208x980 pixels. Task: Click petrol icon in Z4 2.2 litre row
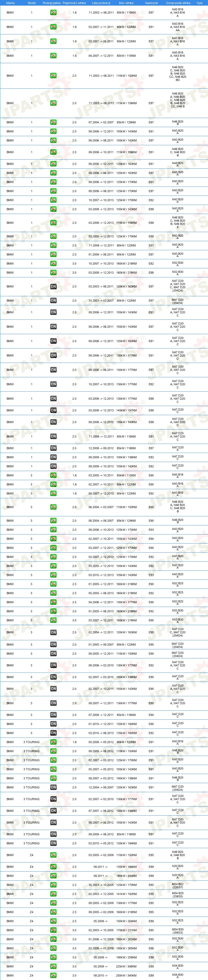53,885
